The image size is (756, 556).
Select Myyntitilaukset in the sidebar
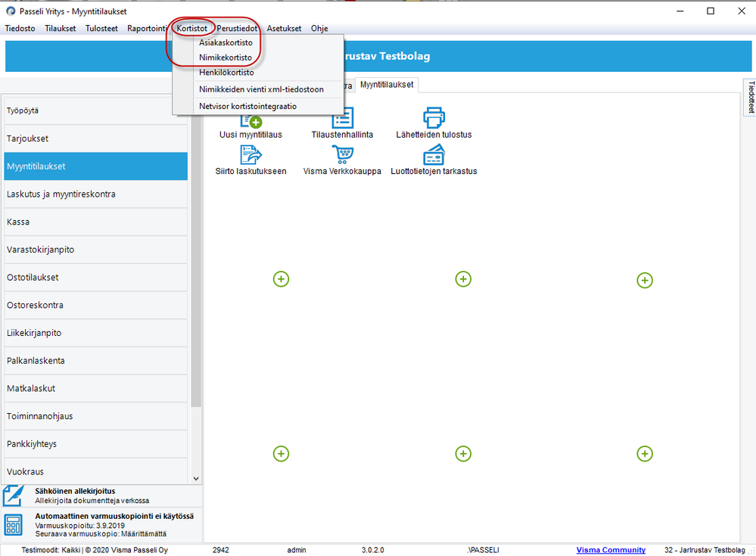tap(95, 166)
